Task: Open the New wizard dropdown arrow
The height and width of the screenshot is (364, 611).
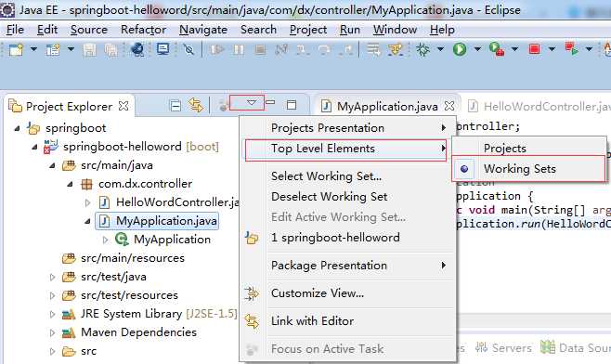Action: coord(34,49)
